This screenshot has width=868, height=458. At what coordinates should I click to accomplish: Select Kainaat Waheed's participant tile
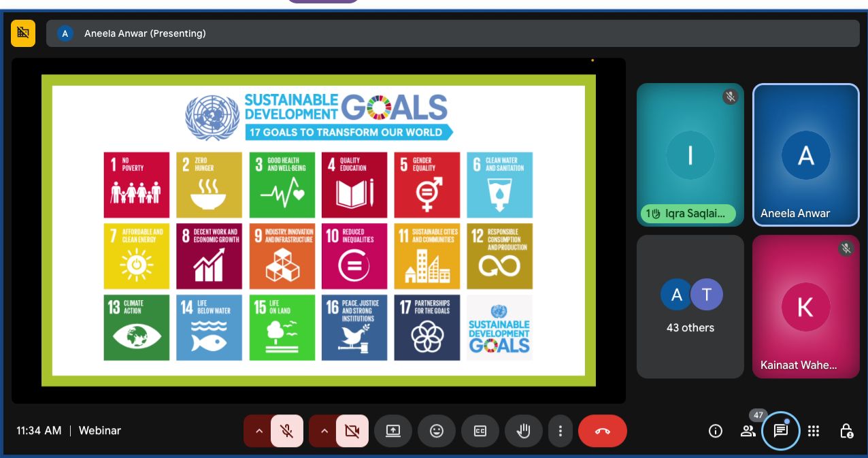click(x=805, y=306)
